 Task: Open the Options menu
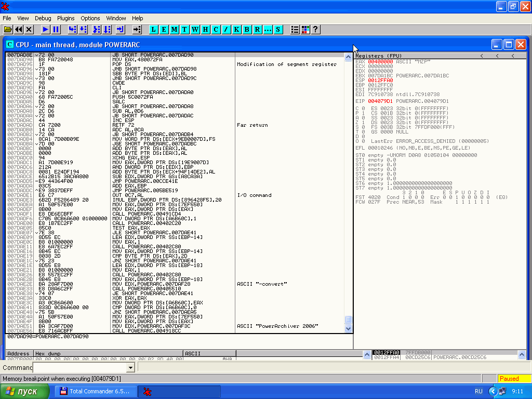tap(90, 18)
